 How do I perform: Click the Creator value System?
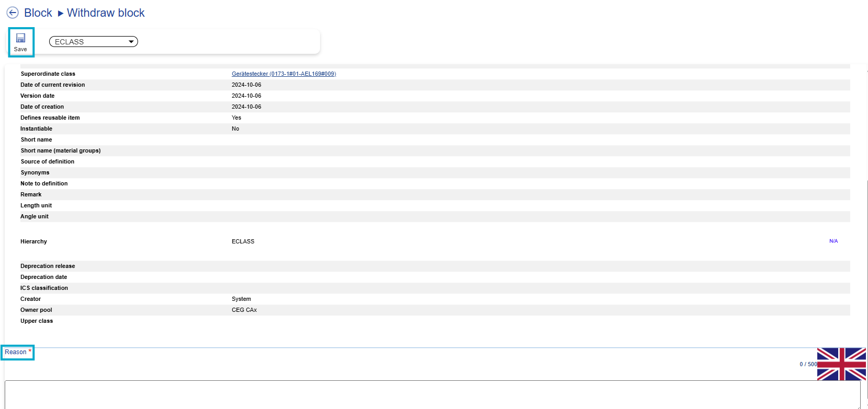(241, 299)
